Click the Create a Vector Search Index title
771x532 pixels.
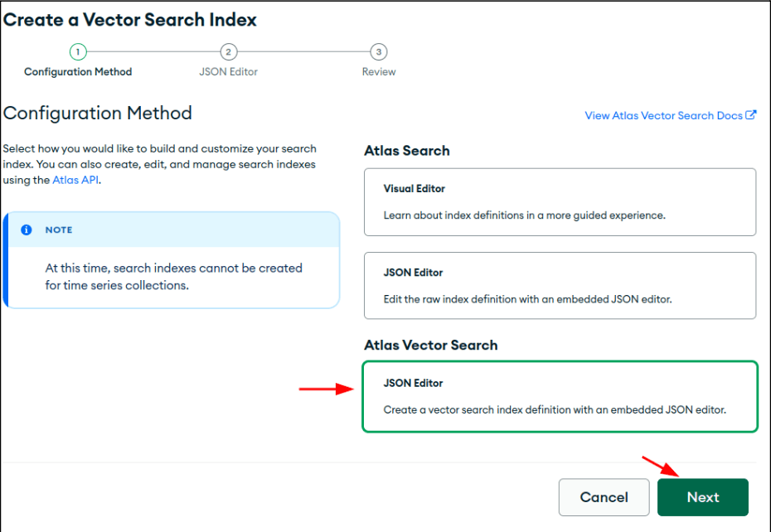[x=130, y=20]
